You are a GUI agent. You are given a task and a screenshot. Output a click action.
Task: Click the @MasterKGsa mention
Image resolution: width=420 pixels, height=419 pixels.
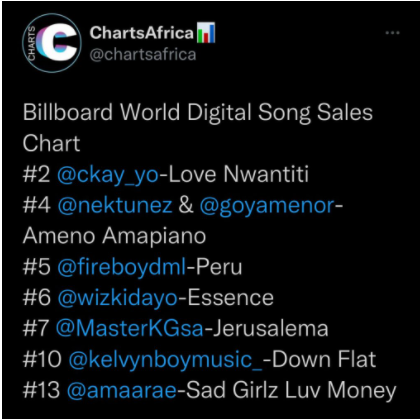(129, 328)
